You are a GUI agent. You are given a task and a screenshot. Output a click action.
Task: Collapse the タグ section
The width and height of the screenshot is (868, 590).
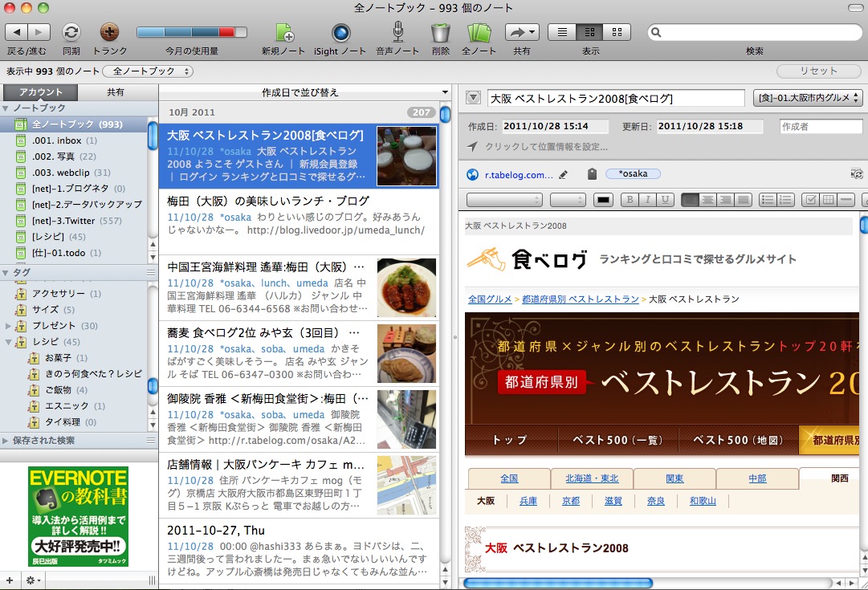[x=6, y=273]
